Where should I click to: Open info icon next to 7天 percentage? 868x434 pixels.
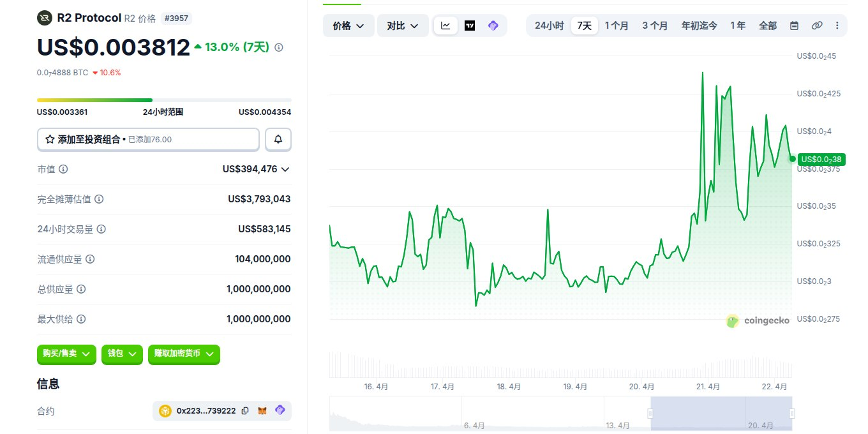pos(279,47)
